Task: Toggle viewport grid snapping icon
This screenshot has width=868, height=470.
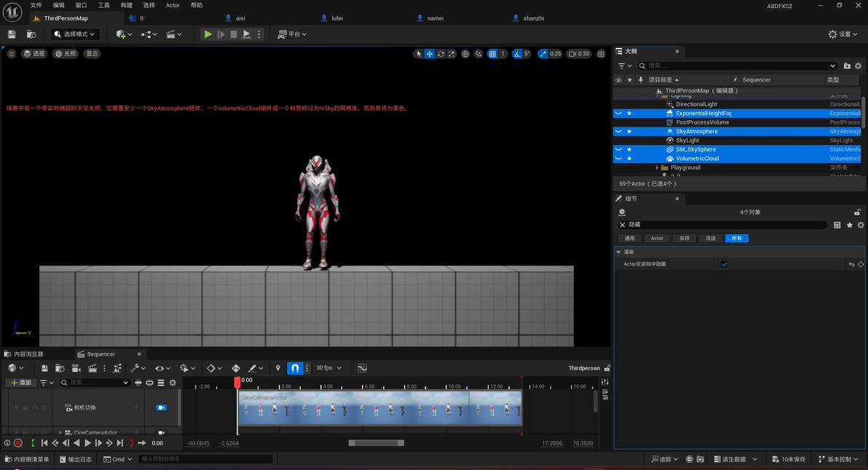Action: (x=493, y=54)
